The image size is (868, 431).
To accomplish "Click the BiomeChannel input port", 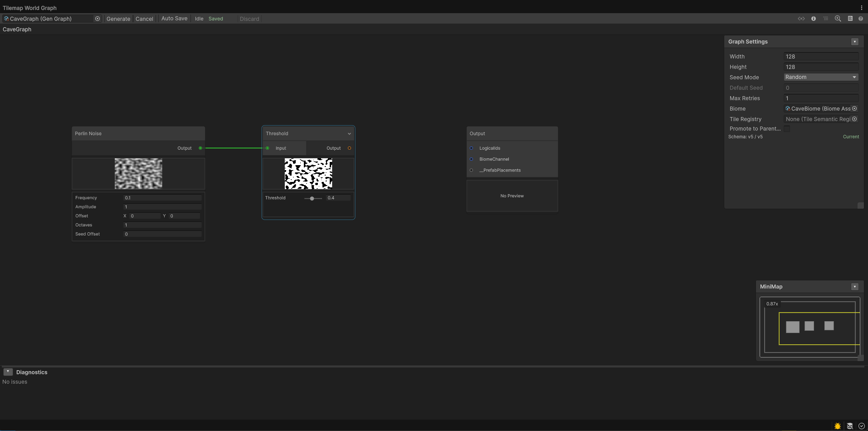I will coord(472,159).
